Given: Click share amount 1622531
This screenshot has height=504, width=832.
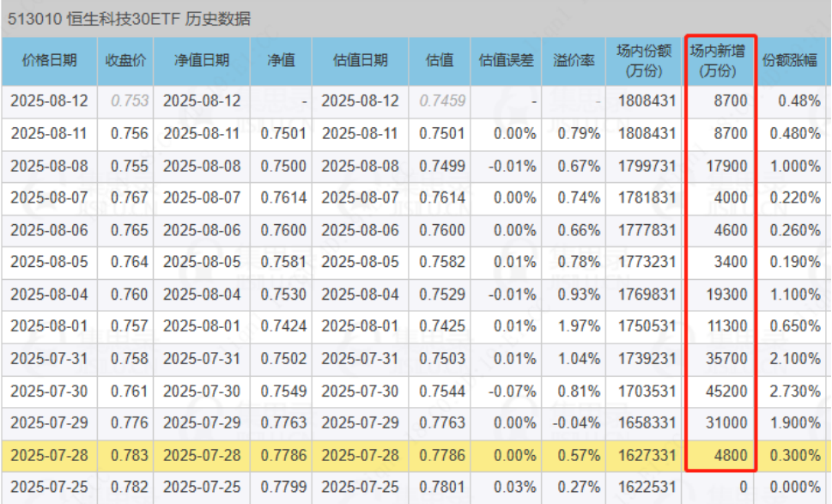Looking at the screenshot, I should tap(647, 487).
